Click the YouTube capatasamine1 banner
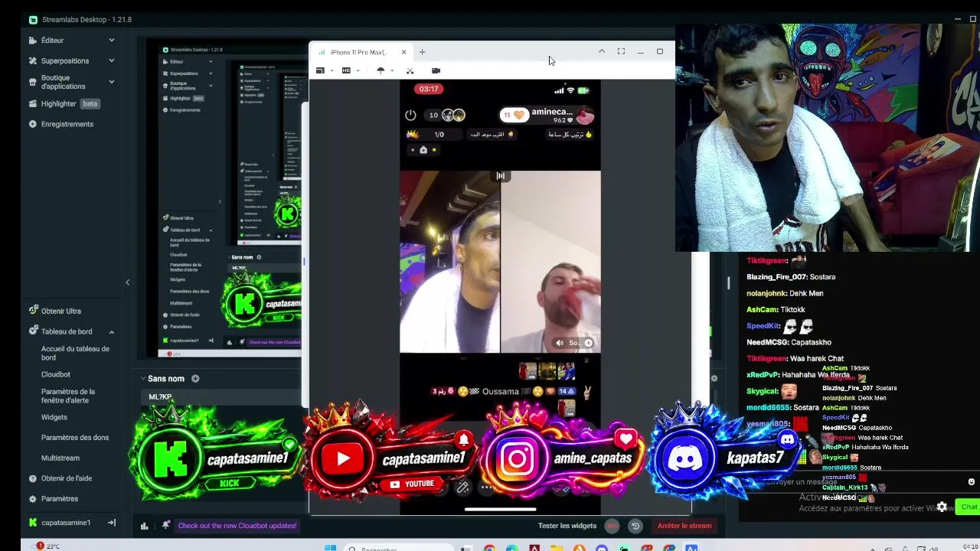The height and width of the screenshot is (551, 980). [390, 455]
